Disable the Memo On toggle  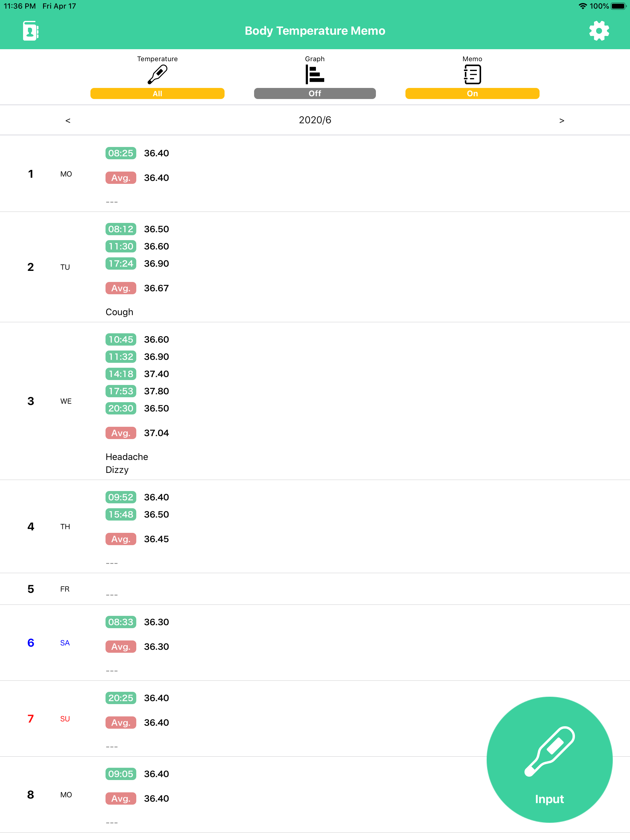pos(472,93)
